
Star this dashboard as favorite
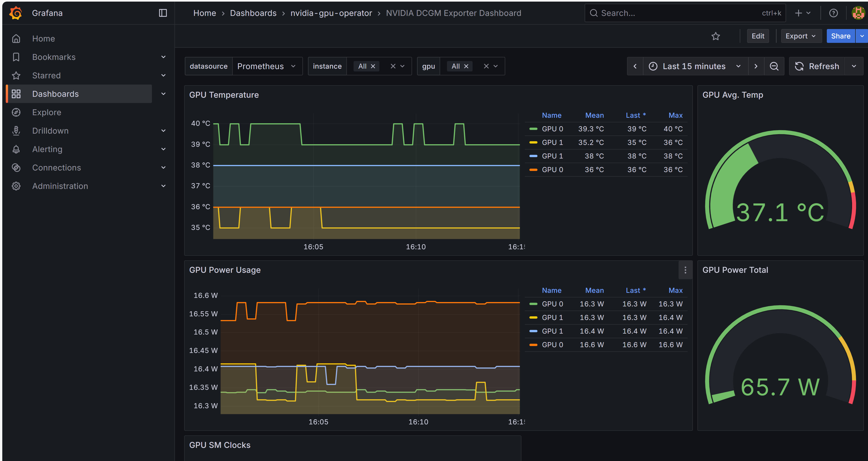click(x=715, y=36)
